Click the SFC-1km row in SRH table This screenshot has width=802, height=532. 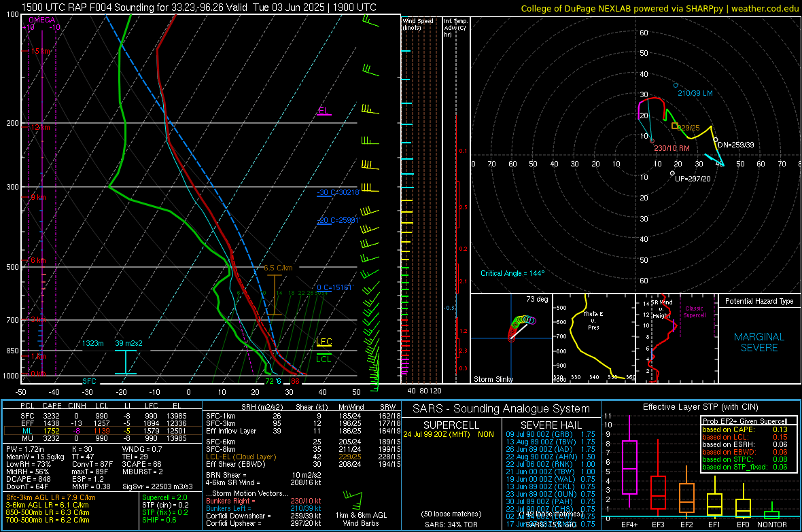tap(303, 416)
